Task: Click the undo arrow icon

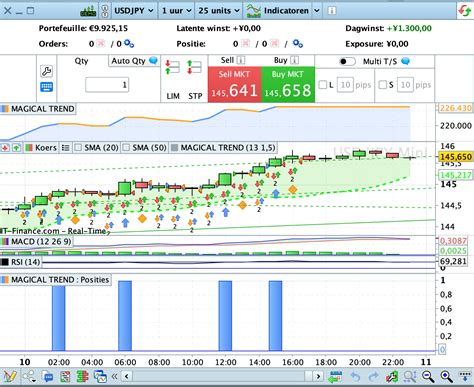Action: [x=356, y=377]
